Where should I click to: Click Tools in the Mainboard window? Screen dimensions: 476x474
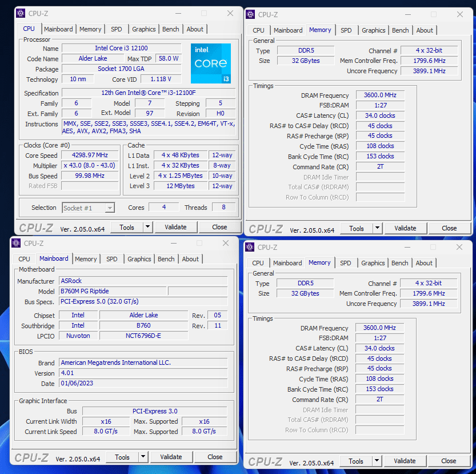(122, 457)
